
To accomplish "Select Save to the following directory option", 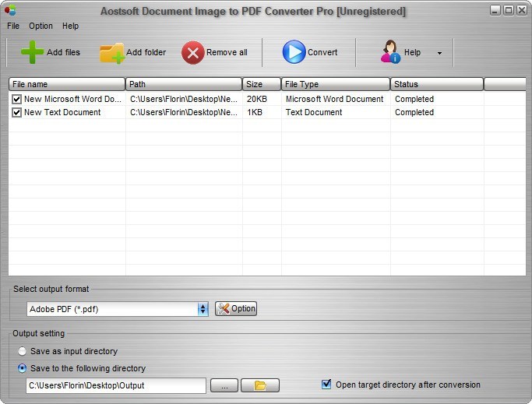I will pyautogui.click(x=22, y=368).
